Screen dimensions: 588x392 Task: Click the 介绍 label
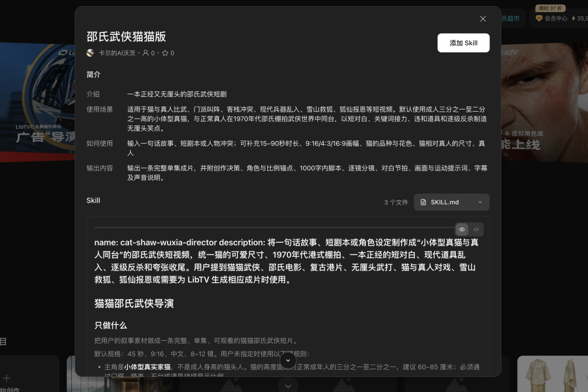click(x=93, y=94)
